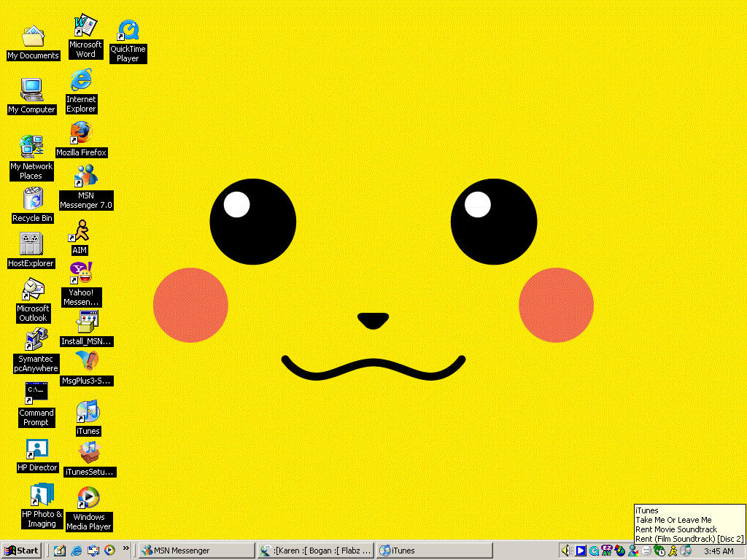Select the Command Prompt shortcut

point(36,404)
